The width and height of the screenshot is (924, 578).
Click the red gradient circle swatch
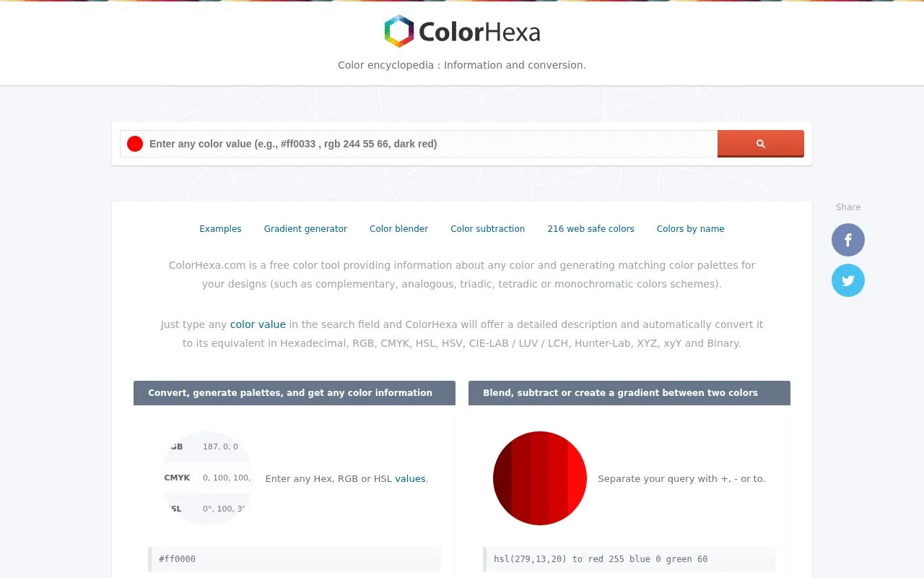(540, 478)
